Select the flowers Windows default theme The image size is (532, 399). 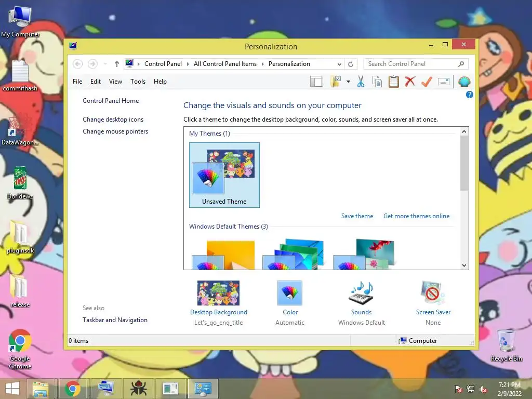tap(364, 255)
